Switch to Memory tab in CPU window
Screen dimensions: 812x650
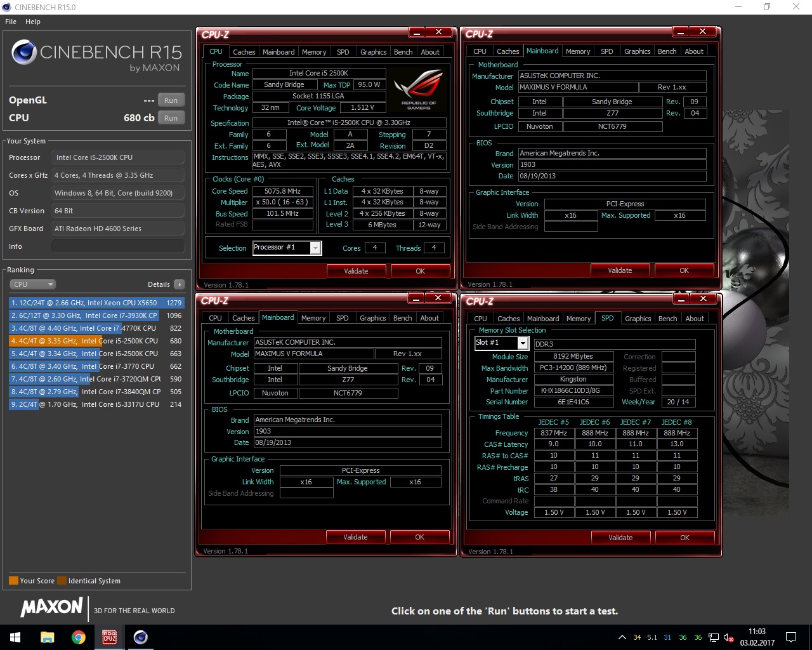point(314,52)
